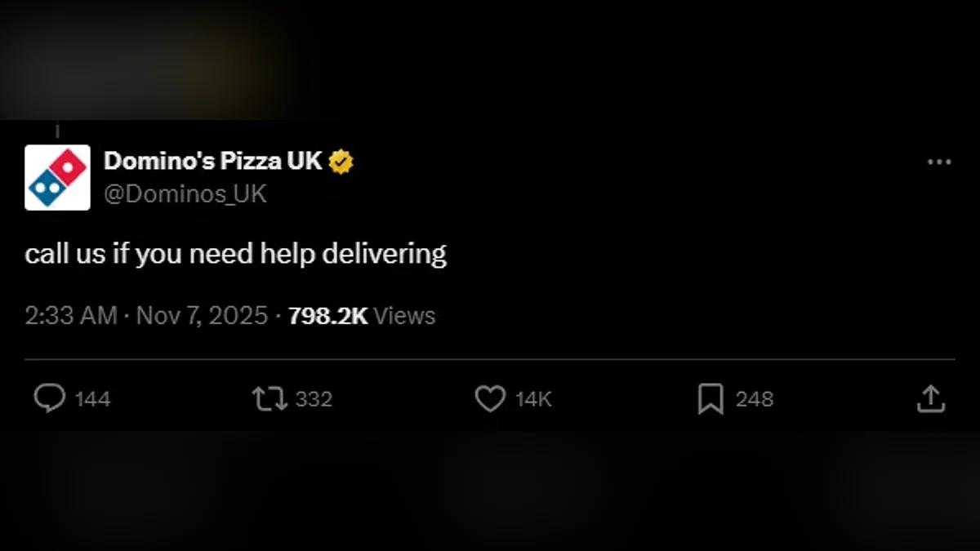This screenshot has height=551, width=980.
Task: Click the 332 reposts count
Action: pyautogui.click(x=314, y=399)
